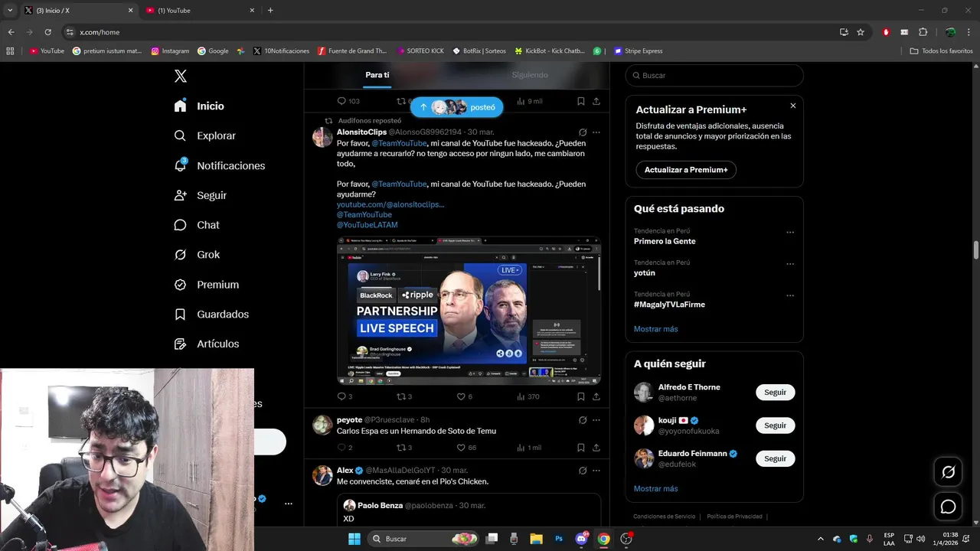Image resolution: width=980 pixels, height=551 pixels.
Task: Open Grok explain on Alex's post
Action: click(x=583, y=471)
